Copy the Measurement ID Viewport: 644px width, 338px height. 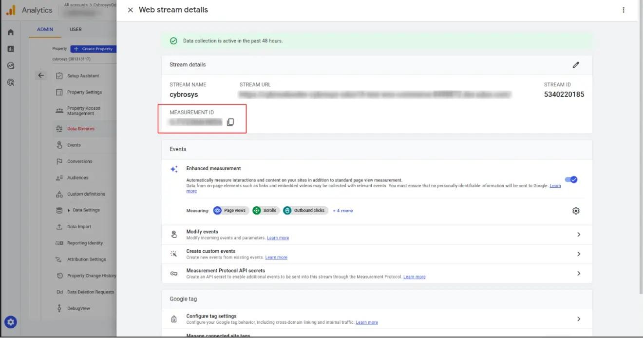tap(230, 122)
